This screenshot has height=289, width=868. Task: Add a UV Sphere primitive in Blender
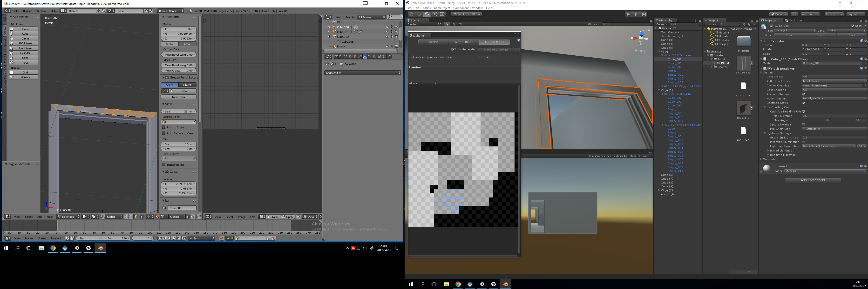pos(24,43)
